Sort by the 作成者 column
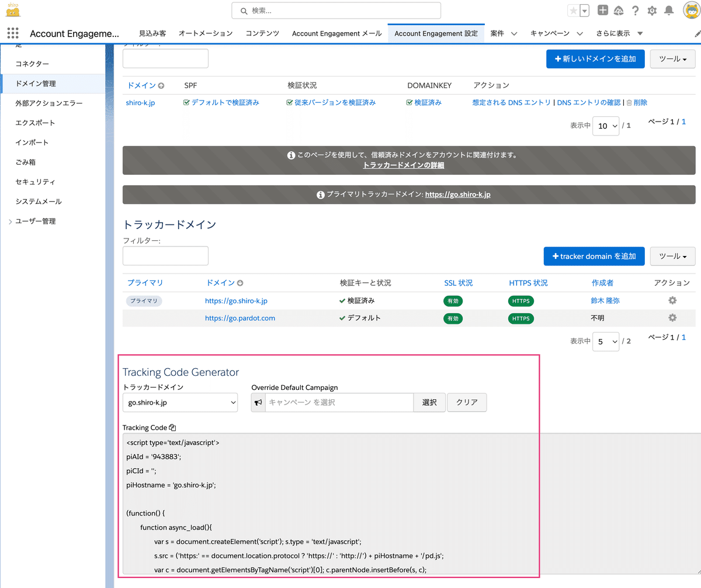Image resolution: width=701 pixels, height=588 pixels. pos(602,283)
